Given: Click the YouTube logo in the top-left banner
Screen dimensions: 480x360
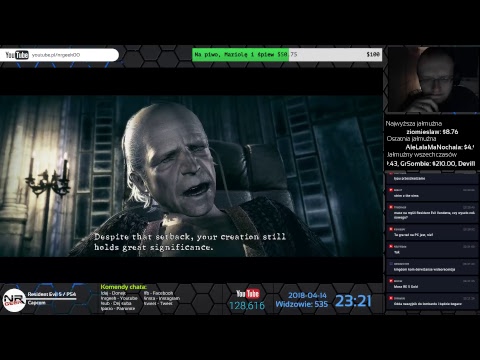Looking at the screenshot, I should (x=17, y=55).
